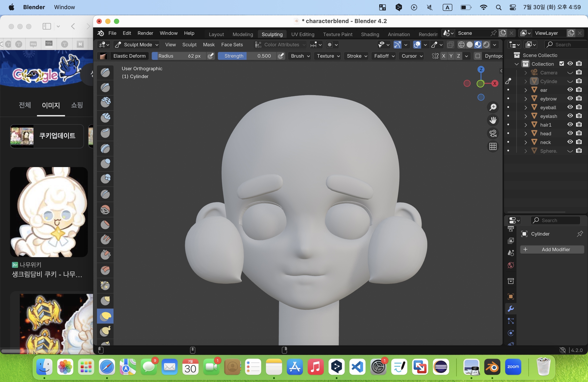Viewport: 588px width, 382px height.
Task: Select the Elastic Deform sculpt brush
Action: pyautogui.click(x=105, y=316)
